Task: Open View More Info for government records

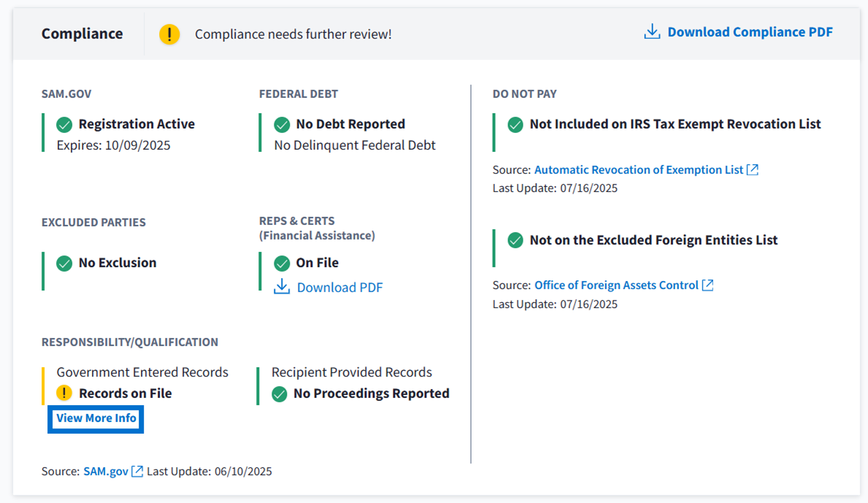Action: [96, 418]
